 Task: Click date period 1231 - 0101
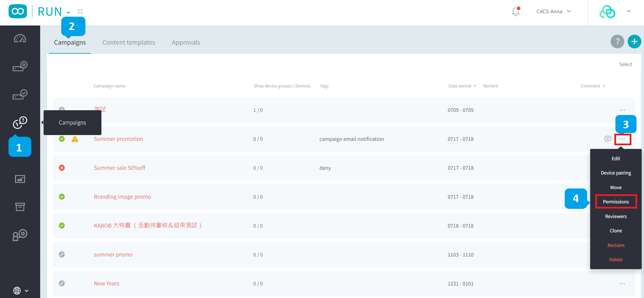461,284
